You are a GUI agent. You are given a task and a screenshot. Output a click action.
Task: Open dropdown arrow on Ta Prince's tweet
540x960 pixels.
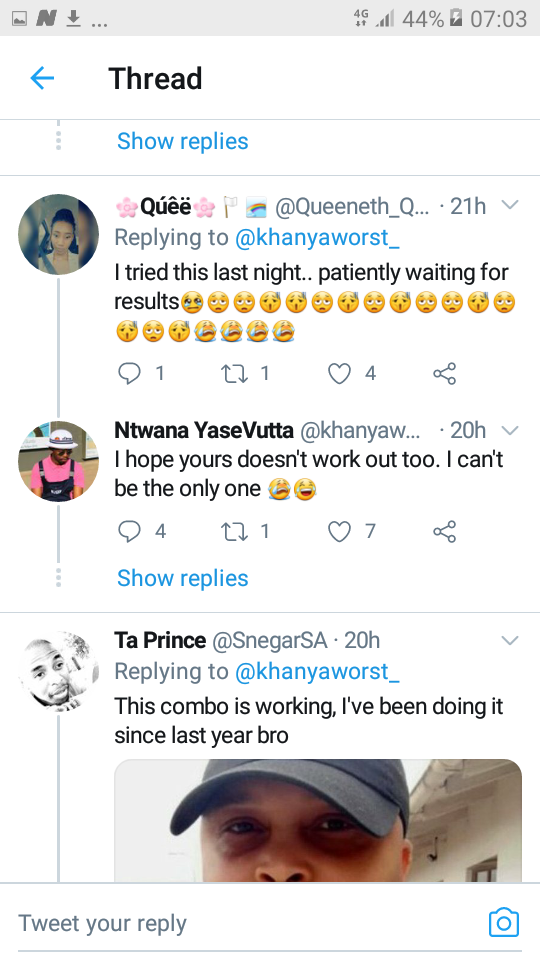(509, 640)
